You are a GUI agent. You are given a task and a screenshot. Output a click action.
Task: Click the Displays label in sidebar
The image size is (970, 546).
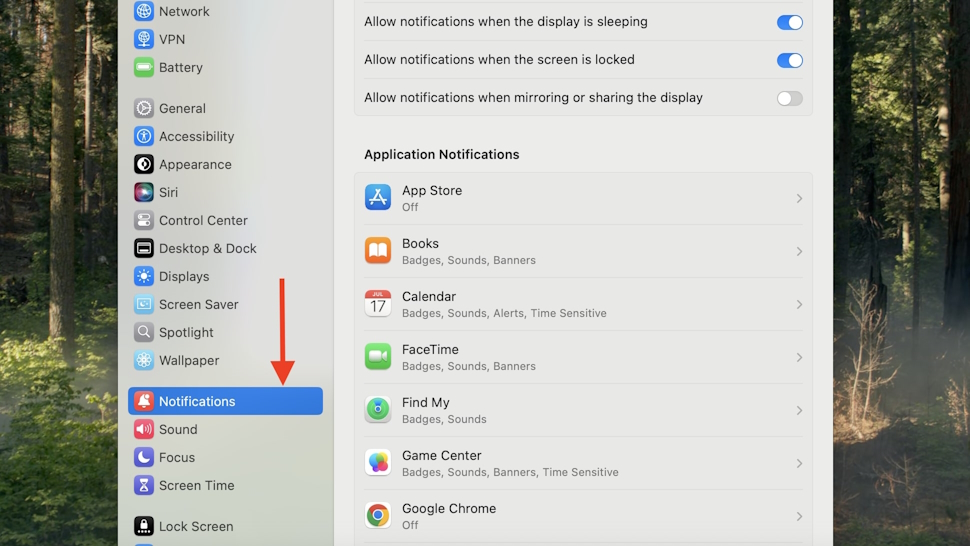tap(184, 276)
